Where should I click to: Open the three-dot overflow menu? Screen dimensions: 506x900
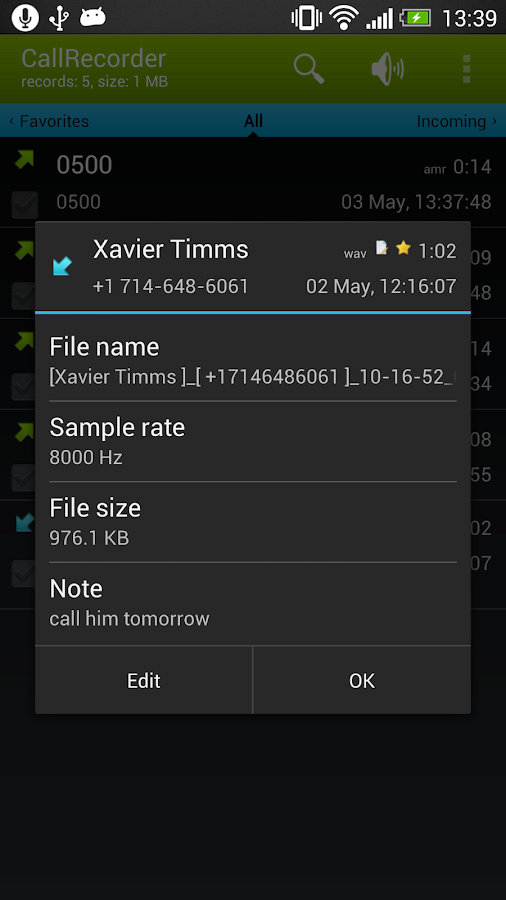click(x=466, y=69)
